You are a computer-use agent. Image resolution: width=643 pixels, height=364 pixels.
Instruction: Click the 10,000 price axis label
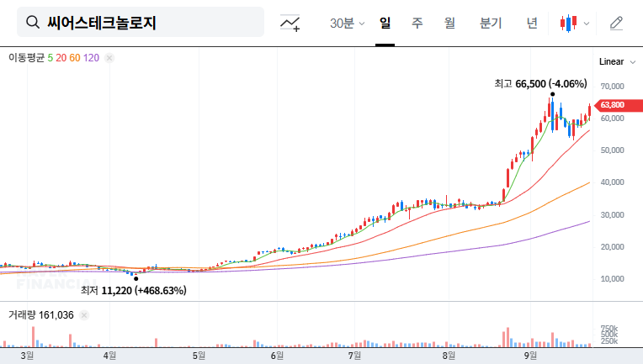click(x=612, y=279)
